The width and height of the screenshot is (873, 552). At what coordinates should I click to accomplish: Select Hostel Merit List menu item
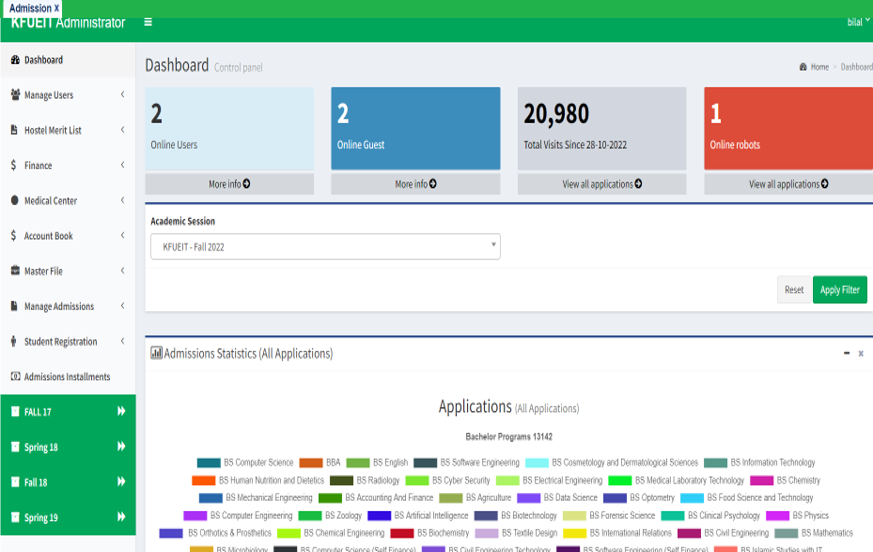67,130
